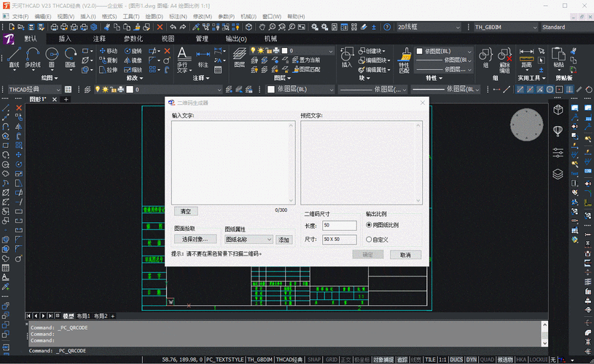Image resolution: width=594 pixels, height=364 pixels.
Task: Open the TH_GBDIM dimension style dropdown
Action: (506, 27)
